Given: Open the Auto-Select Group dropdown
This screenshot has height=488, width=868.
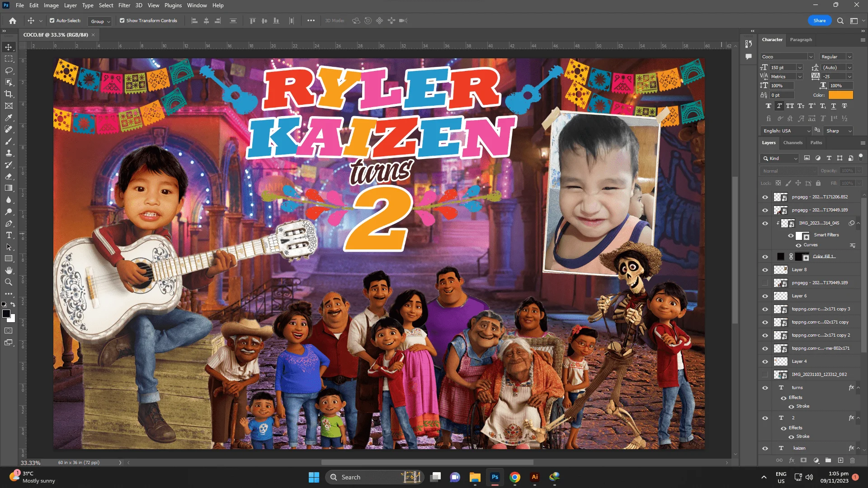Looking at the screenshot, I should [99, 21].
